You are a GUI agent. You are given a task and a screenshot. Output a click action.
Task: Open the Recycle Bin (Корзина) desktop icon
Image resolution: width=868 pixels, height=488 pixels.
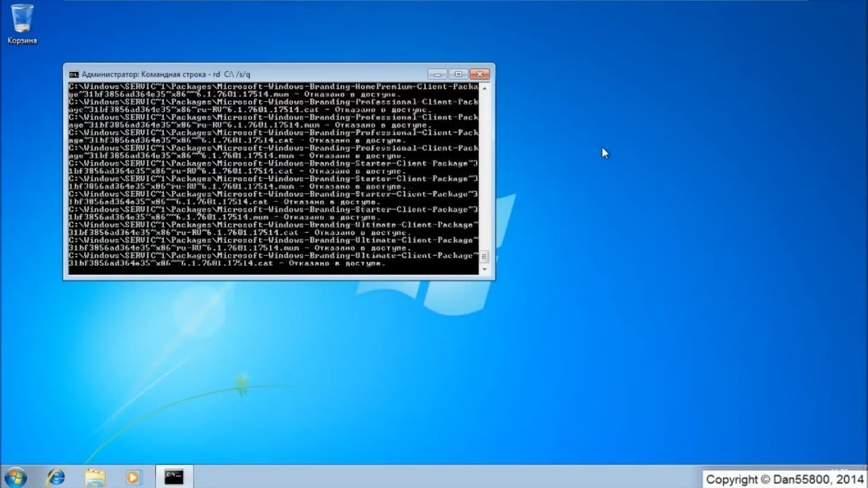pyautogui.click(x=22, y=24)
